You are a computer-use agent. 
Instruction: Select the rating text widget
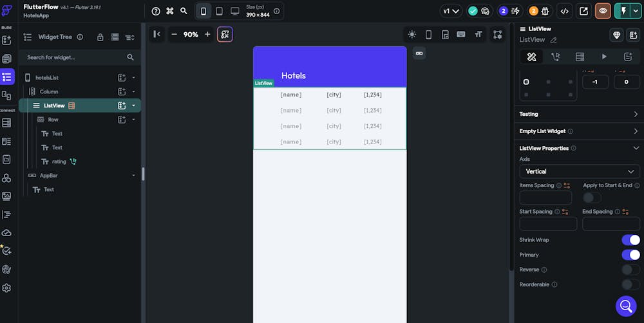click(x=59, y=161)
